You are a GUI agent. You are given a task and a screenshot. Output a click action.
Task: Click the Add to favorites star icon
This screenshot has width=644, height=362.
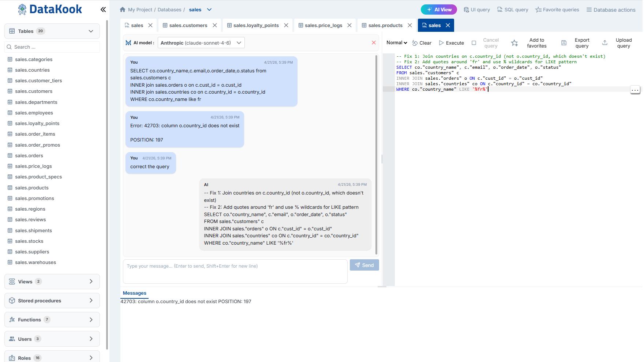coord(514,43)
